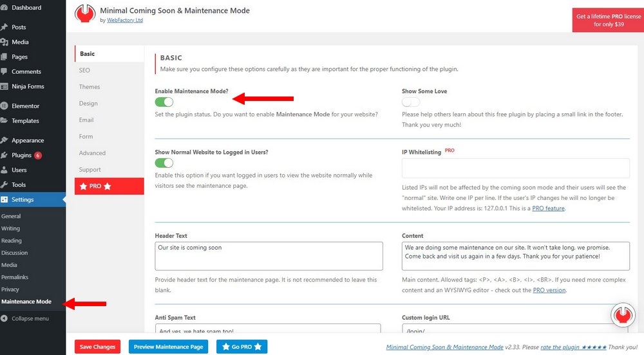Click the plugin logo in the header
This screenshot has height=355, width=644.
click(85, 14)
